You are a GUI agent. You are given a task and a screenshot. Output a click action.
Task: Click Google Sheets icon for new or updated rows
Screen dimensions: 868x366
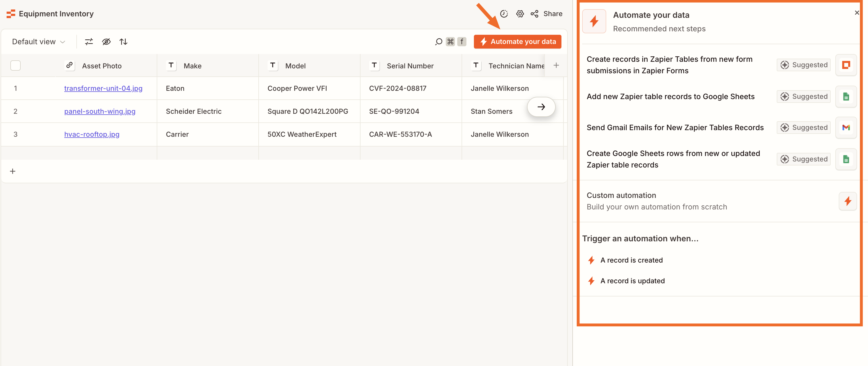[x=846, y=159]
